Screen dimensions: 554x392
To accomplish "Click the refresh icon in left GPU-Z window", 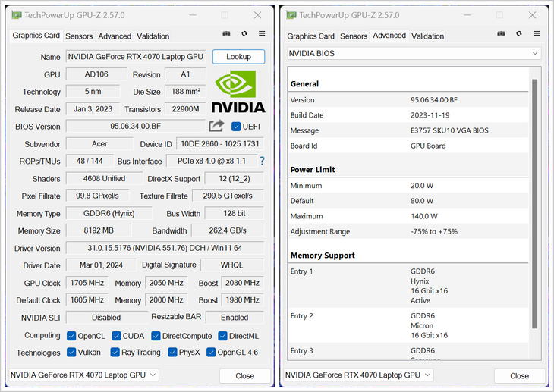I will [x=244, y=33].
